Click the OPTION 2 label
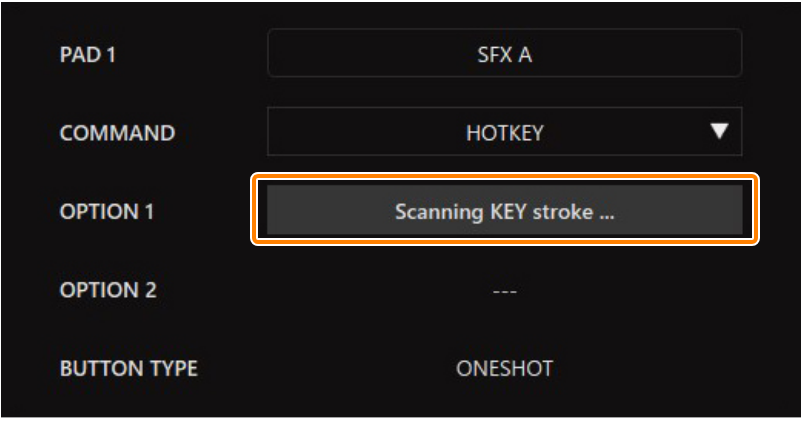The image size is (804, 421). point(108,290)
